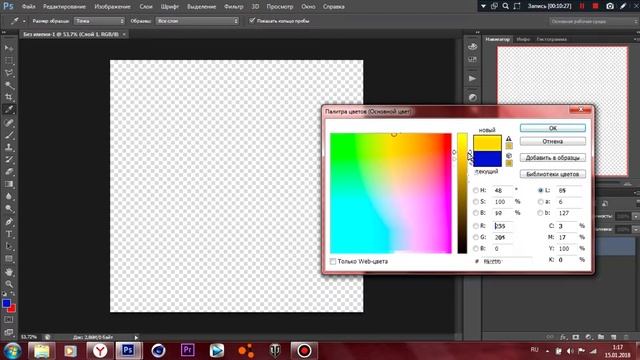This screenshot has width=640, height=360.
Task: Select the Healing Brush tool
Action: [x=9, y=122]
